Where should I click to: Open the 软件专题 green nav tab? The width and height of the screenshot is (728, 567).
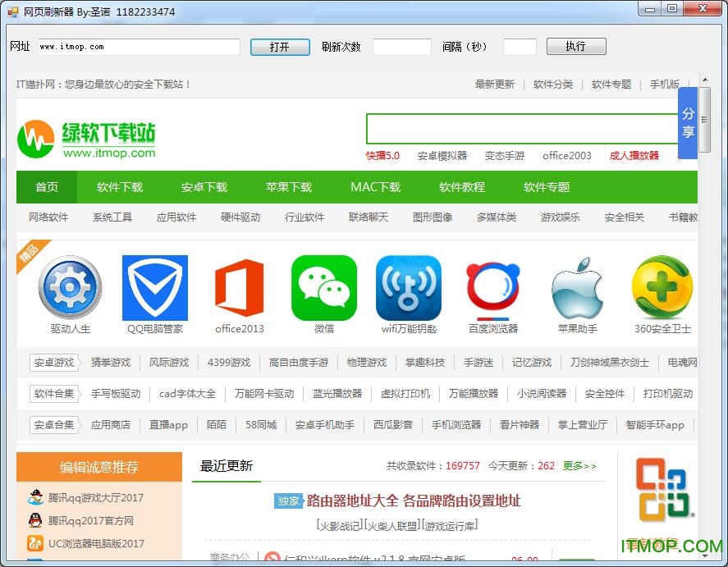pos(547,187)
